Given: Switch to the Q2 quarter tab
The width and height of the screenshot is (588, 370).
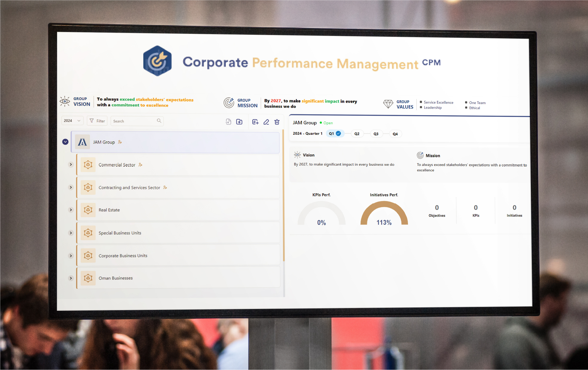Looking at the screenshot, I should (357, 134).
